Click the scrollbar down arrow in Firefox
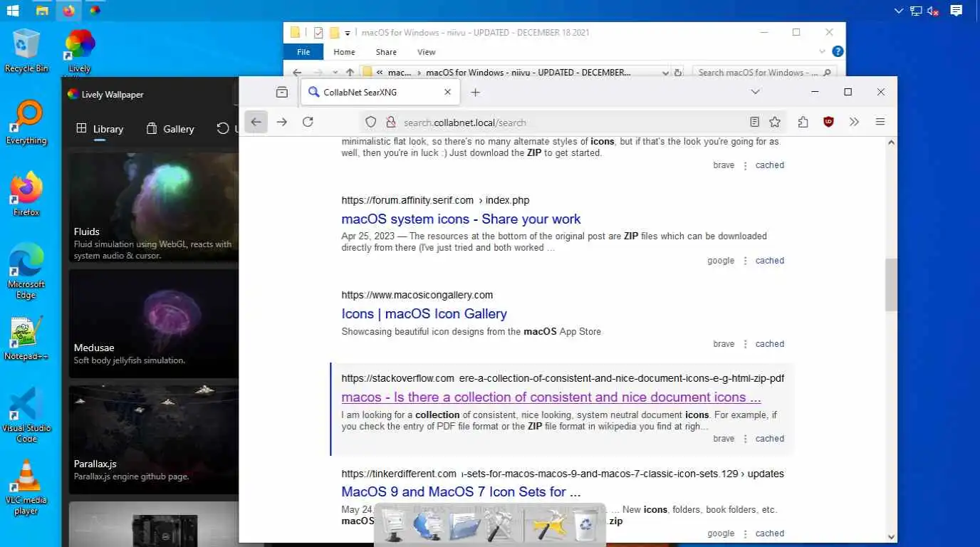This screenshot has height=547, width=980. click(891, 537)
